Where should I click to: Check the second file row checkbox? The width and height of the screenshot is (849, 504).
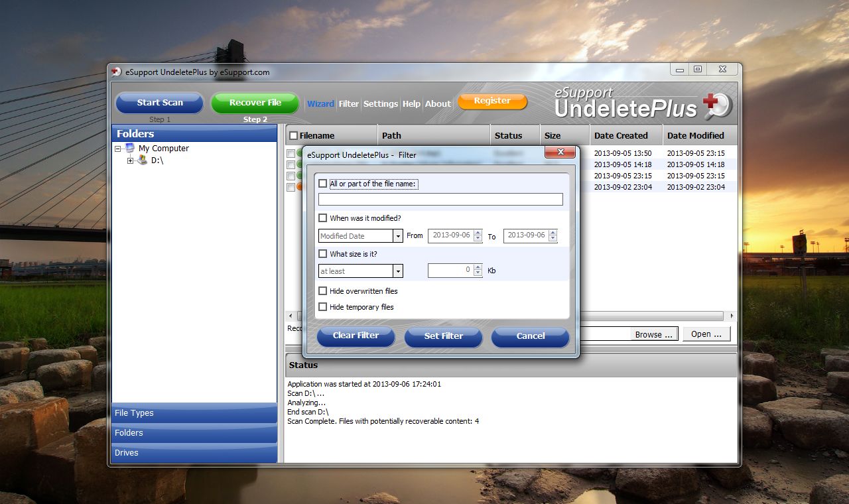(x=291, y=164)
